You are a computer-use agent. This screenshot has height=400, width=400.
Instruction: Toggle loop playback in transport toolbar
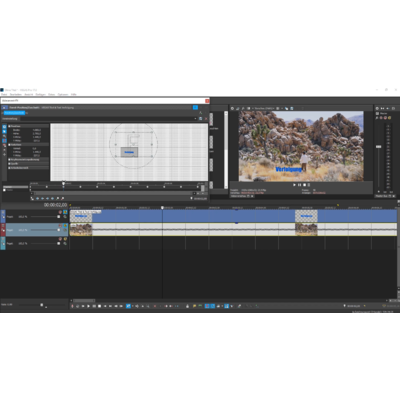[x=77, y=306]
